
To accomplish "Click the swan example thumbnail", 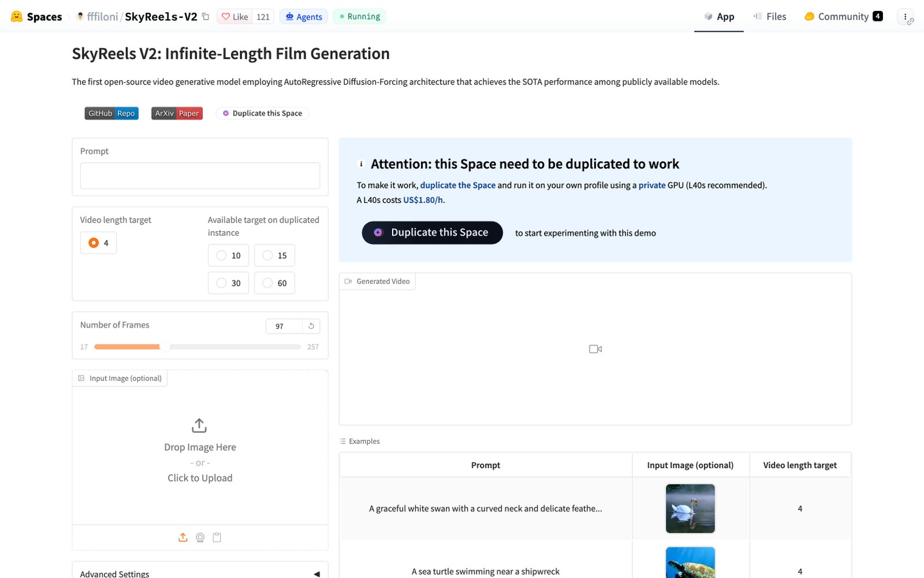I will (x=690, y=509).
